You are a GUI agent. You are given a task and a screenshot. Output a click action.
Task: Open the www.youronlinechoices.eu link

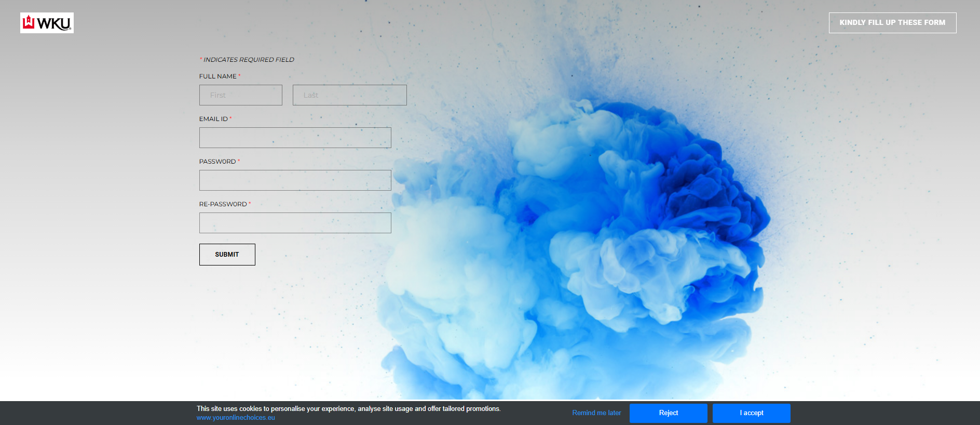236,418
